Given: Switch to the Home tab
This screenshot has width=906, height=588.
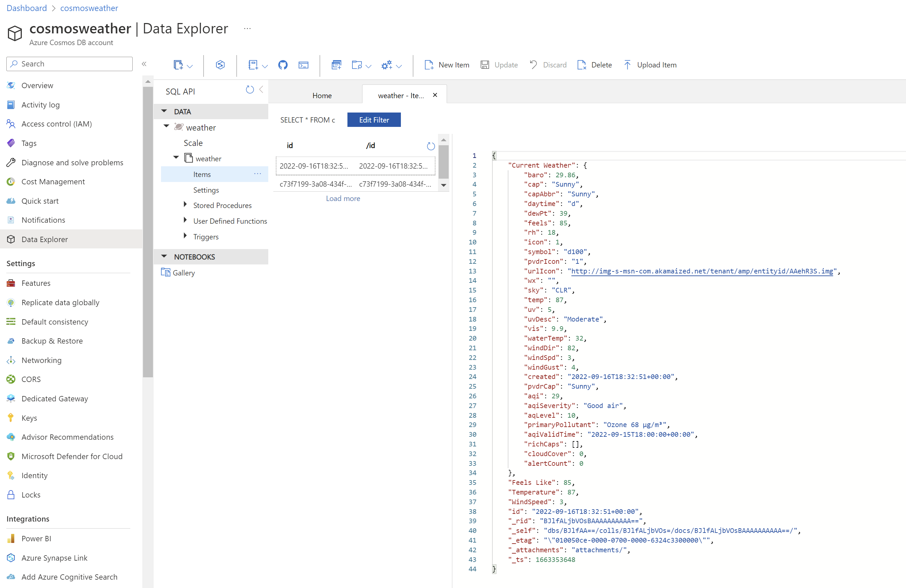Looking at the screenshot, I should click(x=322, y=95).
